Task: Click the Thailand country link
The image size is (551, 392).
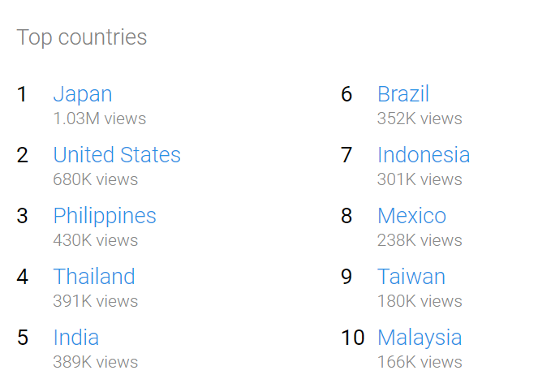Action: click(x=94, y=276)
